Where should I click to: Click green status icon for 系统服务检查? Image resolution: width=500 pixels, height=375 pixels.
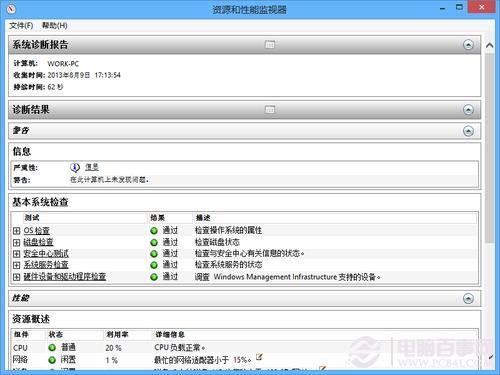(154, 265)
